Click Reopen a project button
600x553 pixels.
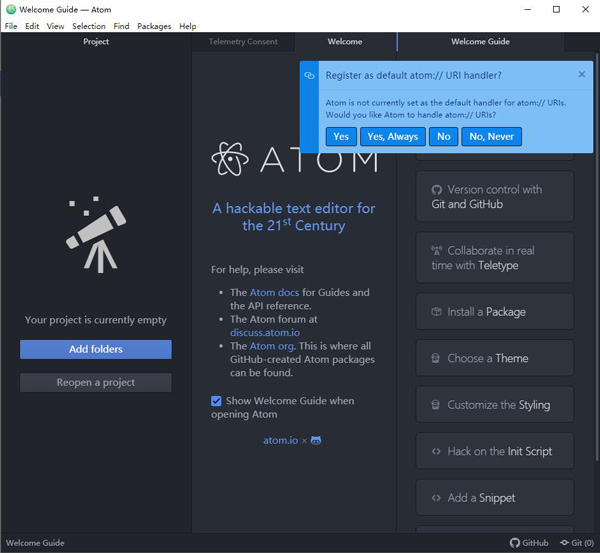[96, 382]
